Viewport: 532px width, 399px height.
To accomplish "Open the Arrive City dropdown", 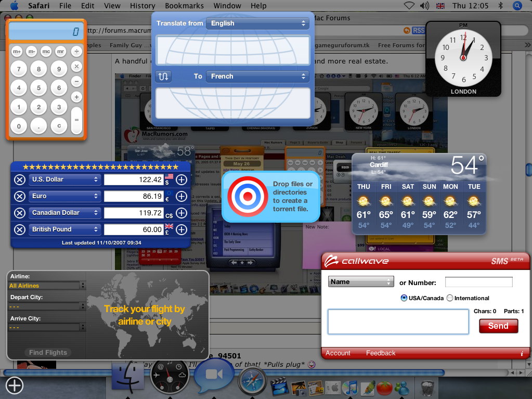I will 47,327.
